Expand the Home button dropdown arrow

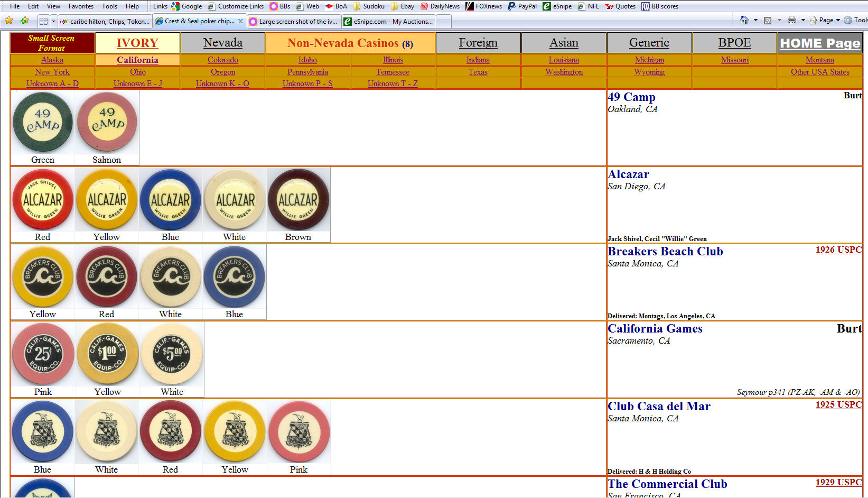point(755,20)
